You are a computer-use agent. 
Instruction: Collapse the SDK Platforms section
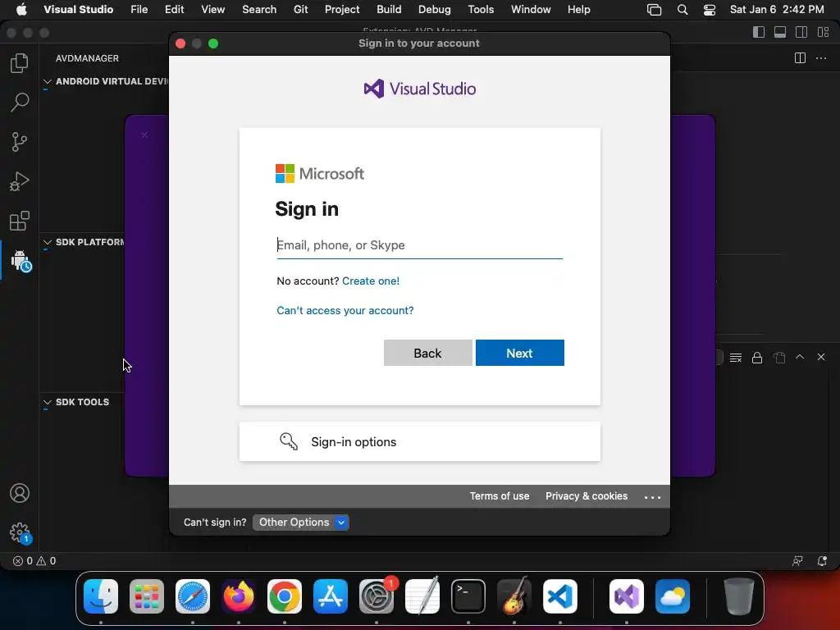pos(47,242)
